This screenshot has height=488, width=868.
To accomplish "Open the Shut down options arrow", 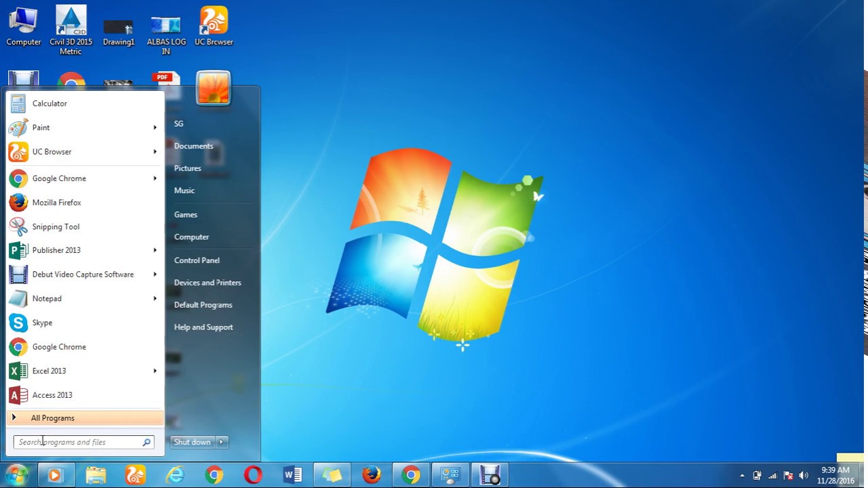I will [x=221, y=442].
